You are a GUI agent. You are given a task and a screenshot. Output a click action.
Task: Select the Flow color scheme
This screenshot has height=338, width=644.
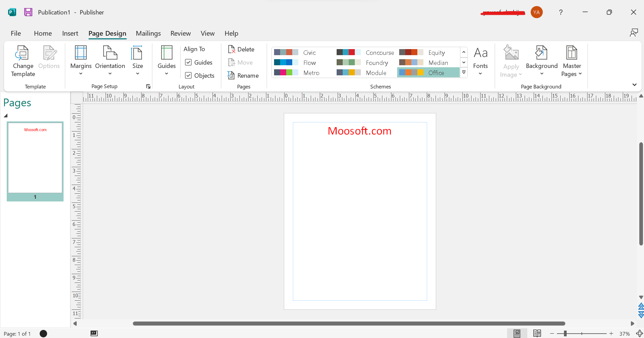coord(303,63)
